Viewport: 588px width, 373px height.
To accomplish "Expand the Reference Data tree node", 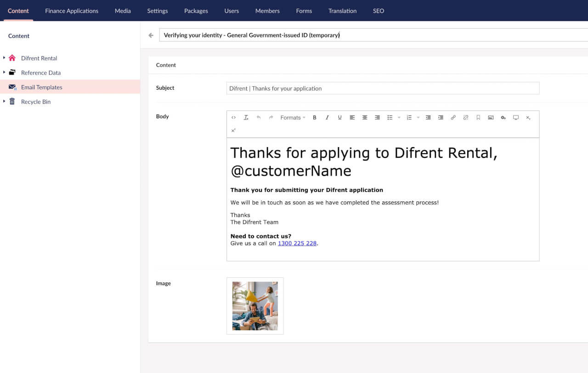I will click(4, 72).
